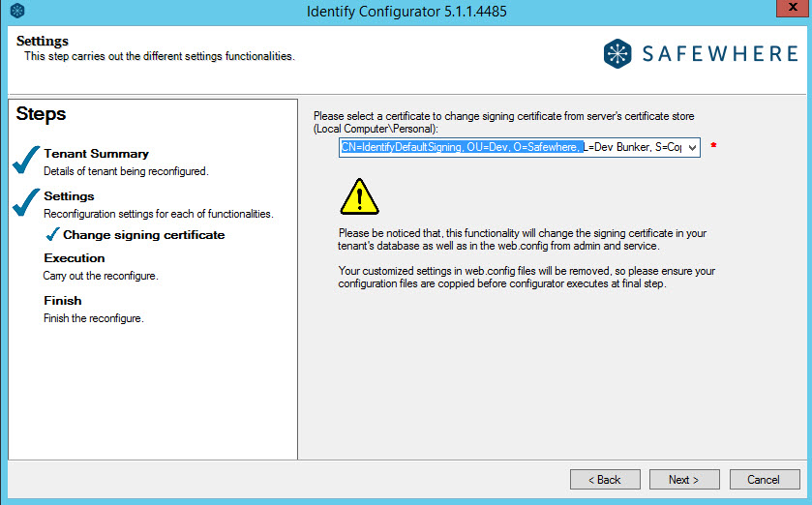Go back with the Back button
The image size is (812, 505).
605,479
